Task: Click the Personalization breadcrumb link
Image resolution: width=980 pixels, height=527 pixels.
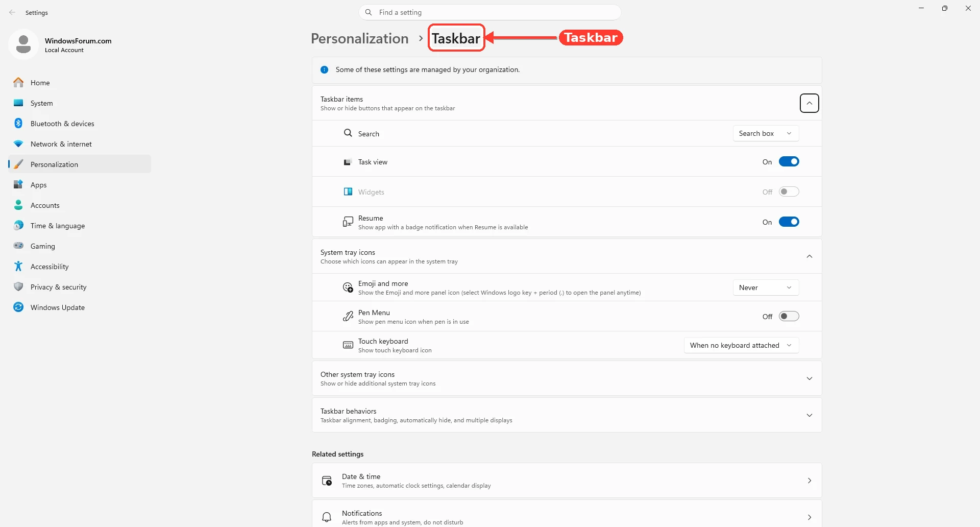Action: pos(359,38)
